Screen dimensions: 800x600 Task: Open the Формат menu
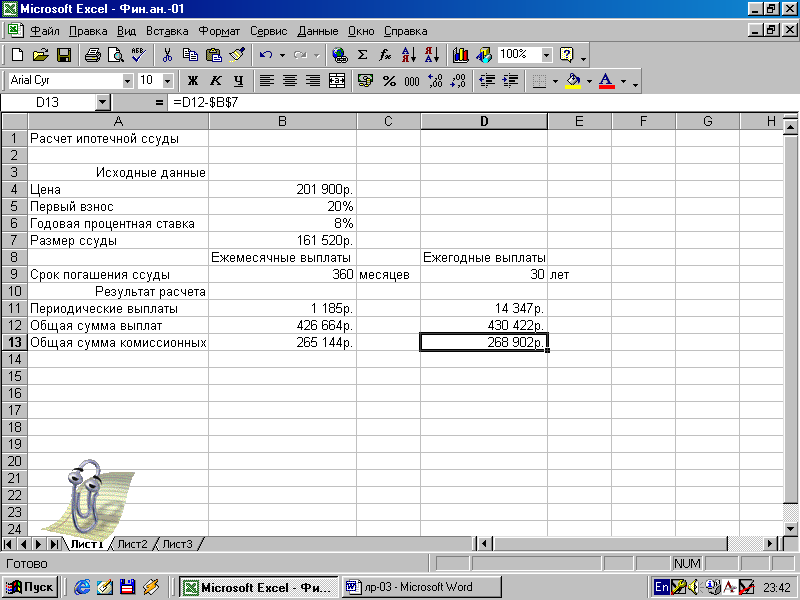(x=219, y=31)
